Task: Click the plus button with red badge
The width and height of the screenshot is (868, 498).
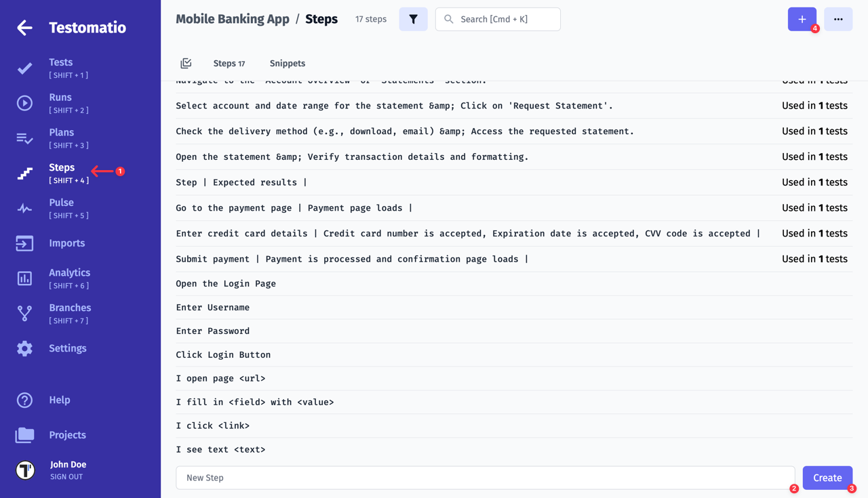Action: 802,19
